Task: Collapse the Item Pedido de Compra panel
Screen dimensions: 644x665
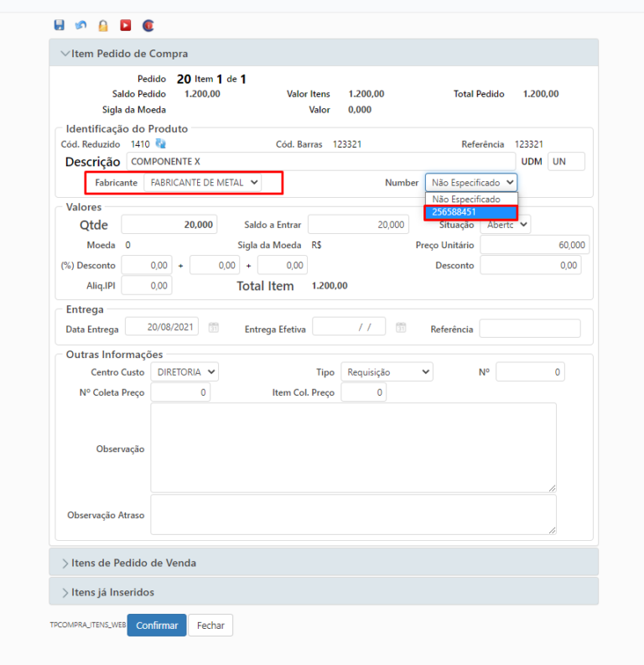Action: (124, 54)
